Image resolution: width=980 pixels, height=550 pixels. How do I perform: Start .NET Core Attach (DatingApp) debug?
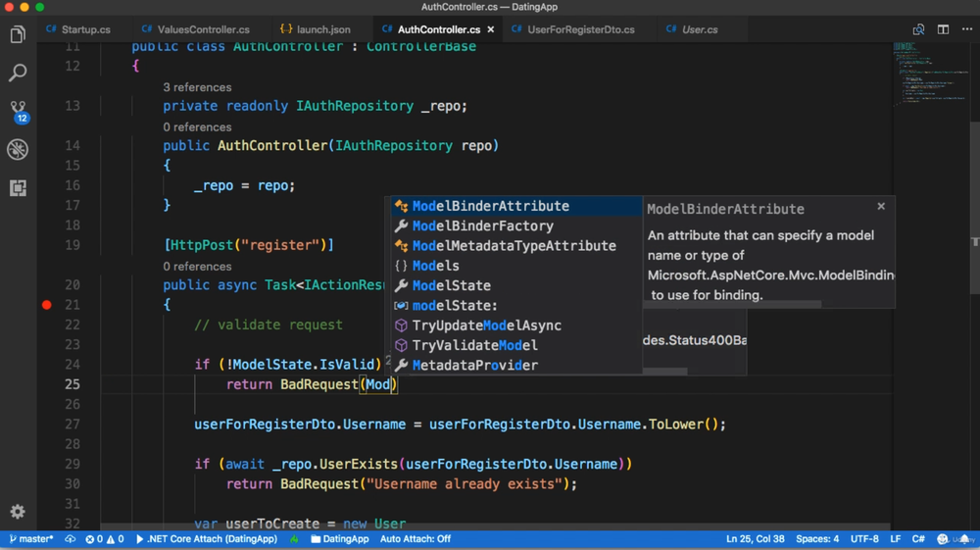206,539
